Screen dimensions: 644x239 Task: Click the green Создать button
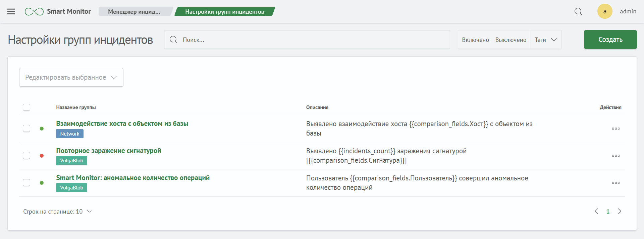(x=610, y=39)
